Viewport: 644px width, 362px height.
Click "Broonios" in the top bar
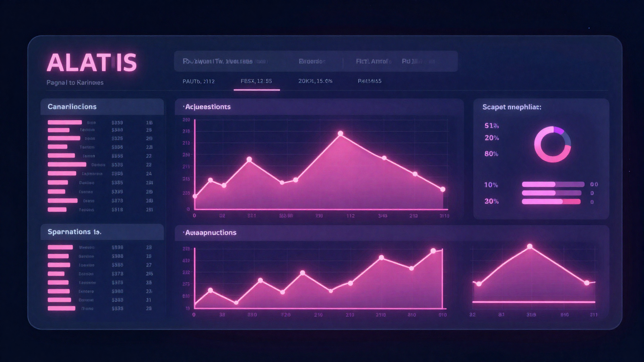[x=312, y=62]
